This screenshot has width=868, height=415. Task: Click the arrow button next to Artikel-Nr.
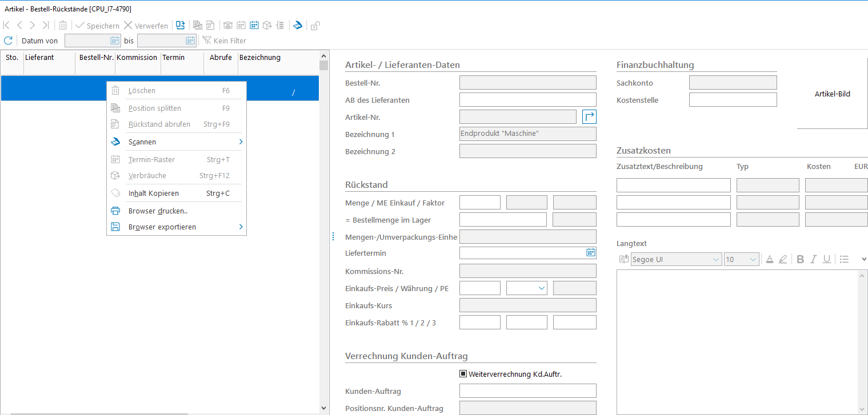(589, 117)
